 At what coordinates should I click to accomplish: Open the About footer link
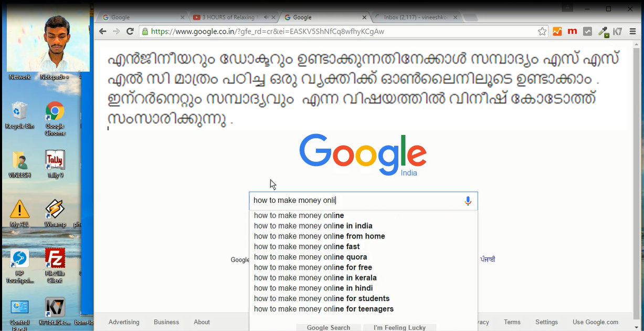[x=202, y=322]
